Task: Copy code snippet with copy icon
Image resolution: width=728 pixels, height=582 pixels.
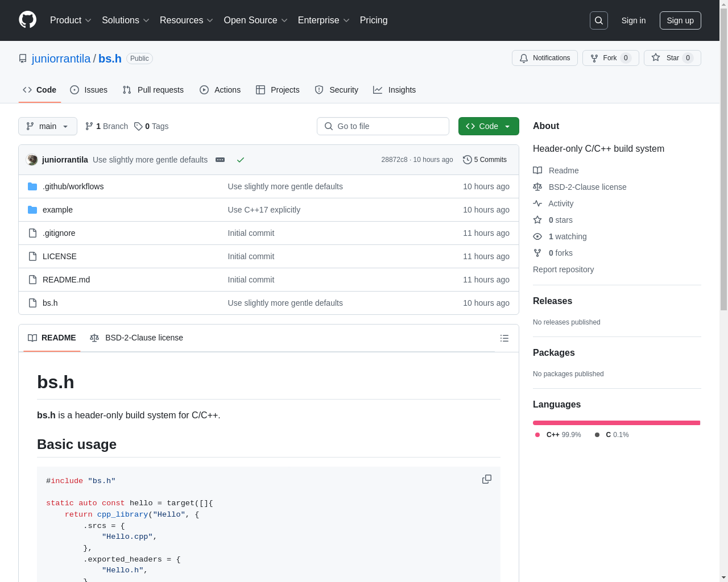Action: click(x=487, y=479)
